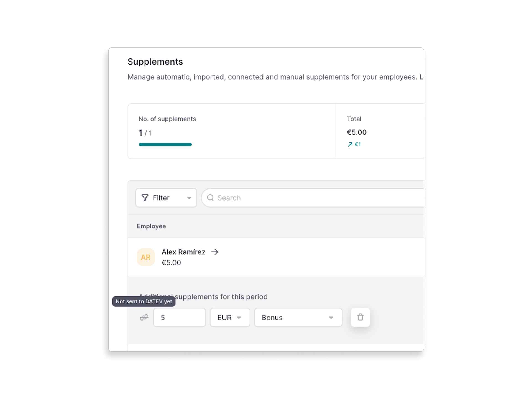Open Alex Ramírez via the arrow icon
This screenshot has width=532, height=399.
(215, 252)
